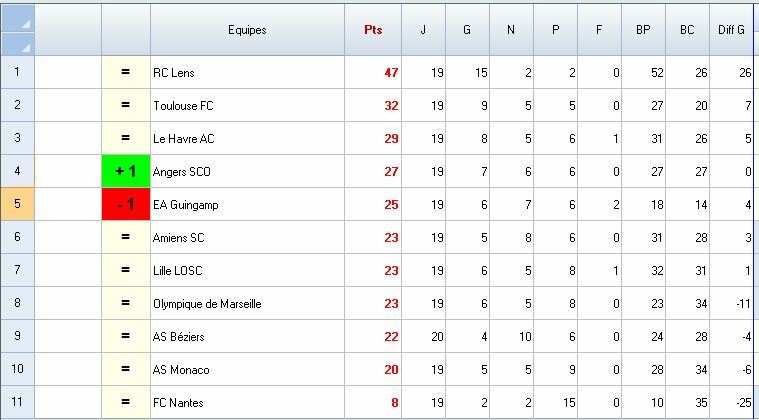759x420 pixels.
Task: Click RC Lens points value 47
Action: tap(391, 73)
